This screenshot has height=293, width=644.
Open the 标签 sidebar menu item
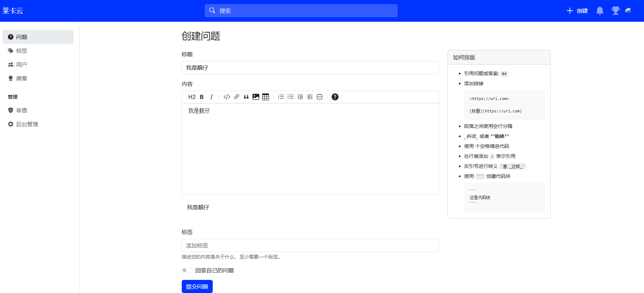(x=38, y=51)
